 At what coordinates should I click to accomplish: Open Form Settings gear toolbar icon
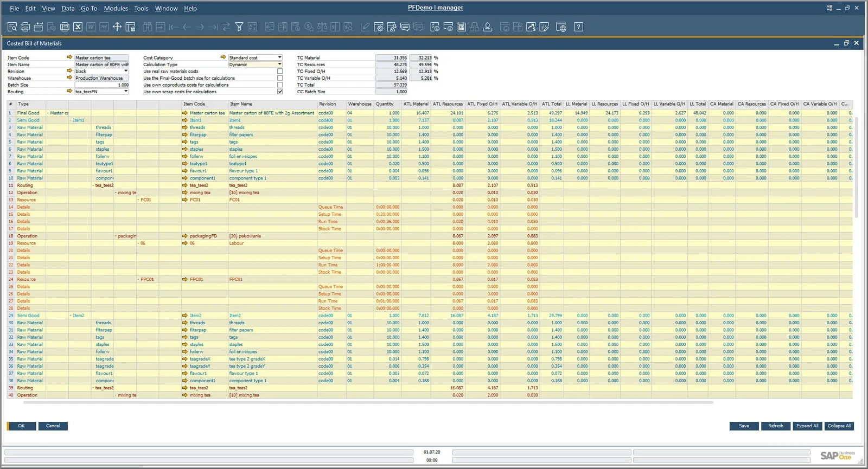pyautogui.click(x=379, y=27)
